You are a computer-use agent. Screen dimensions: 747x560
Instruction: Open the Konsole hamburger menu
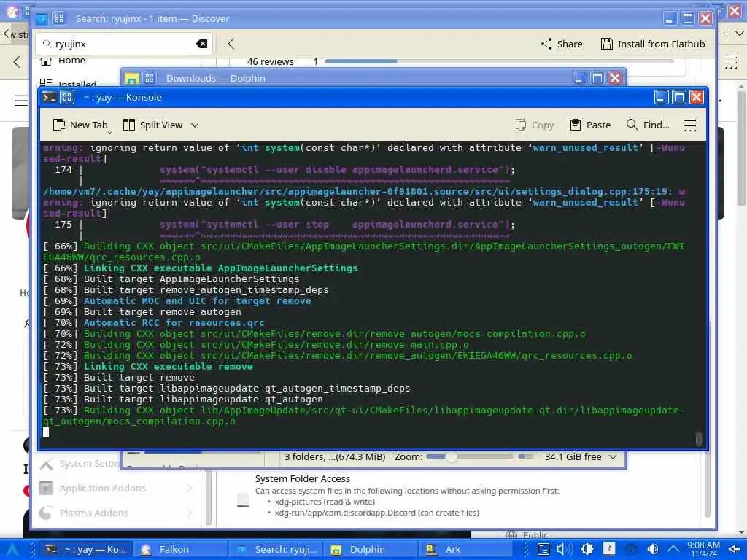pos(689,125)
